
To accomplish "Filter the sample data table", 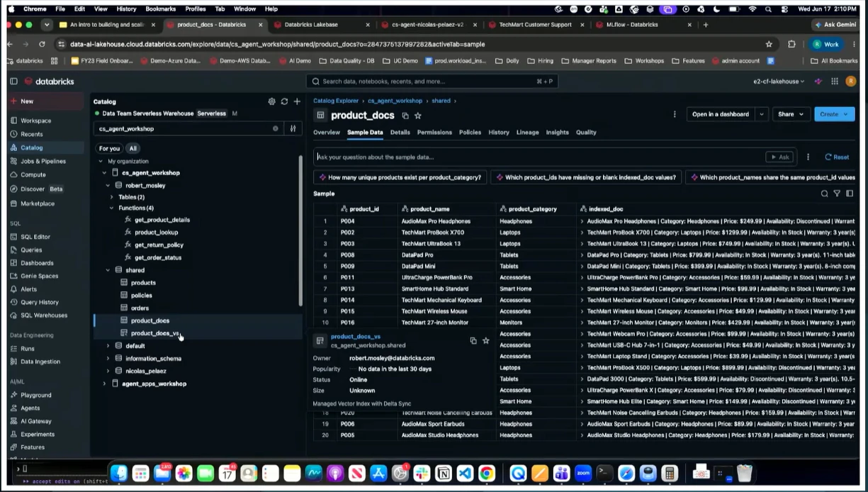I will coord(837,194).
